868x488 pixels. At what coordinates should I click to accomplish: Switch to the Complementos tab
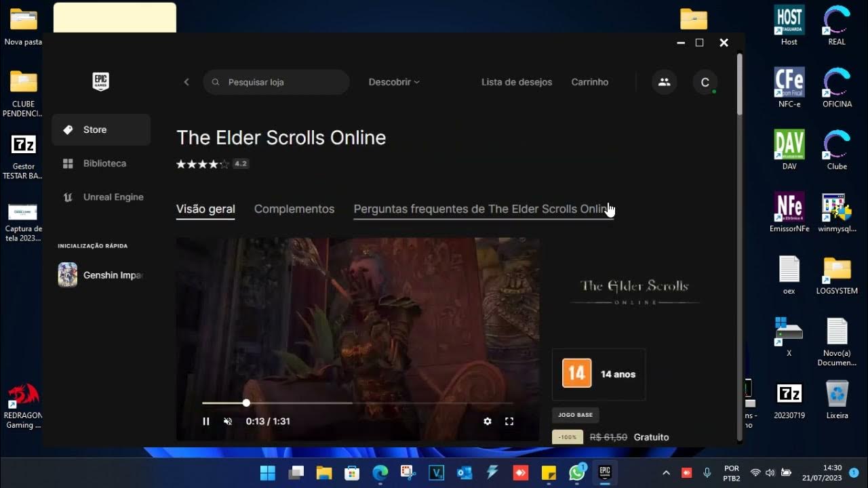click(x=294, y=209)
